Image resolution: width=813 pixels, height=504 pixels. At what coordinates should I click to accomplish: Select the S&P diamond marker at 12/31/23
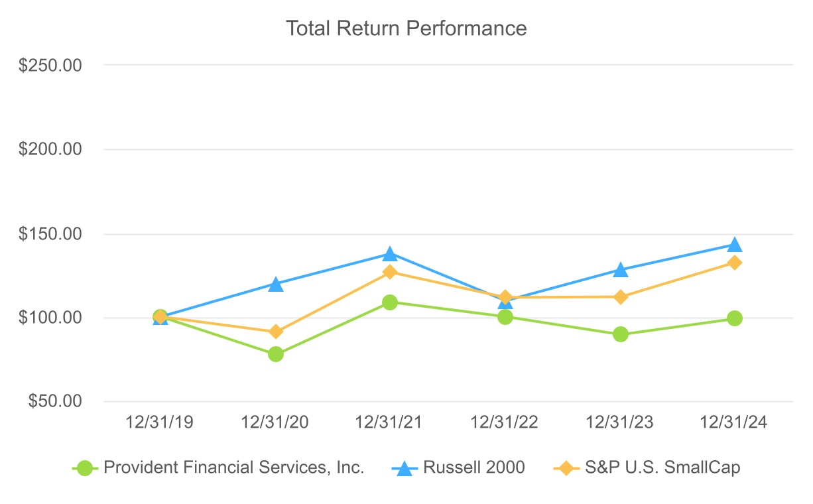click(x=620, y=297)
